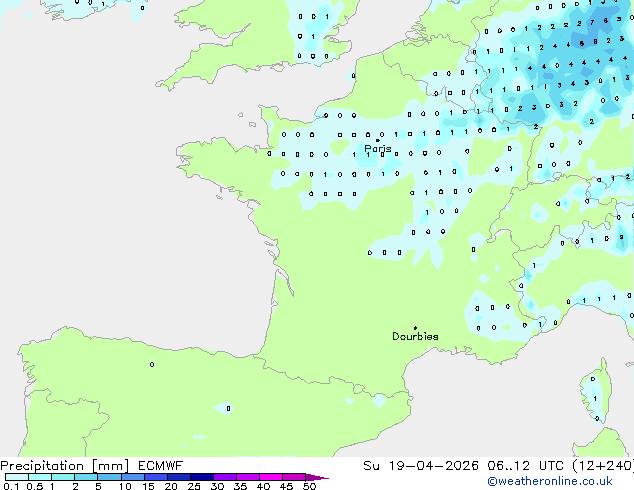Click the 'Su 19-04-2026' date text
This screenshot has height=490, width=634.
pos(421,466)
